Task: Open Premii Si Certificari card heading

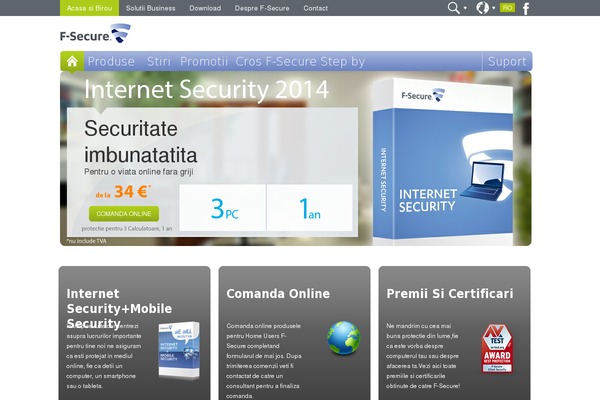Action: (x=450, y=294)
